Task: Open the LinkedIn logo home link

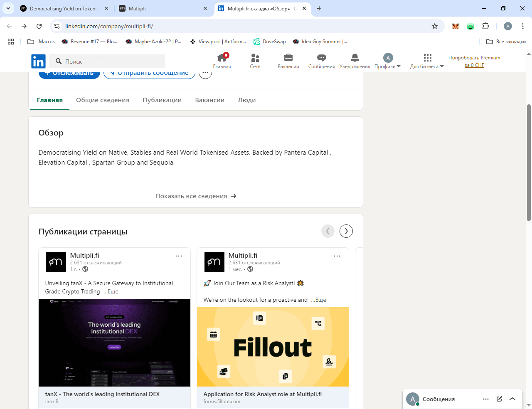Action: 38,62
